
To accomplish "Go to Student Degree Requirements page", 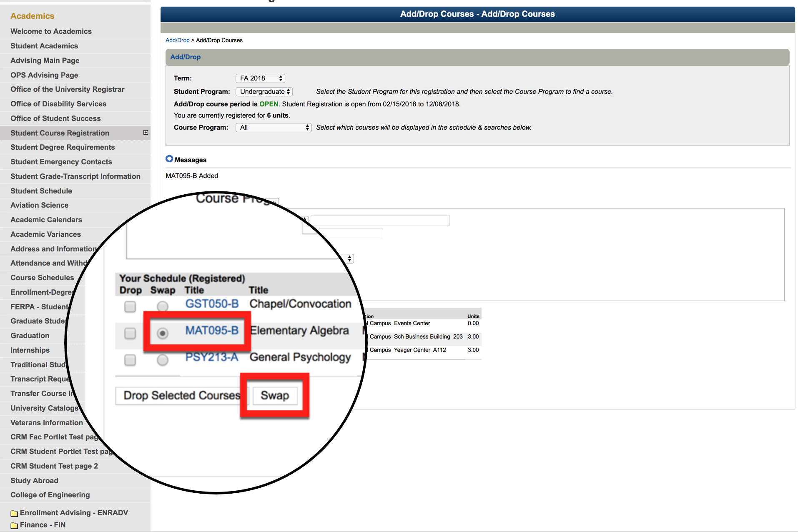I will pos(63,147).
